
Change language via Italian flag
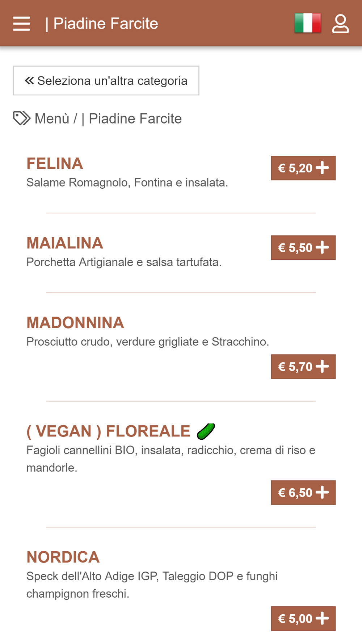308,23
